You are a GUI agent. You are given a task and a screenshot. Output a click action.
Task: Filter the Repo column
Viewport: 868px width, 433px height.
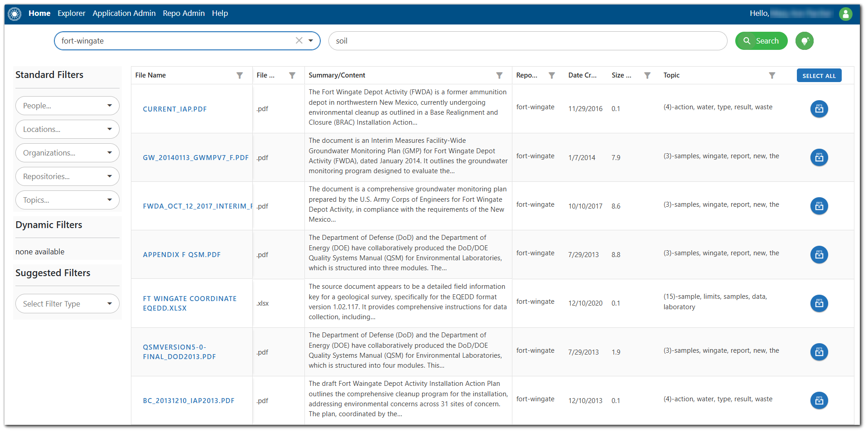pos(552,75)
